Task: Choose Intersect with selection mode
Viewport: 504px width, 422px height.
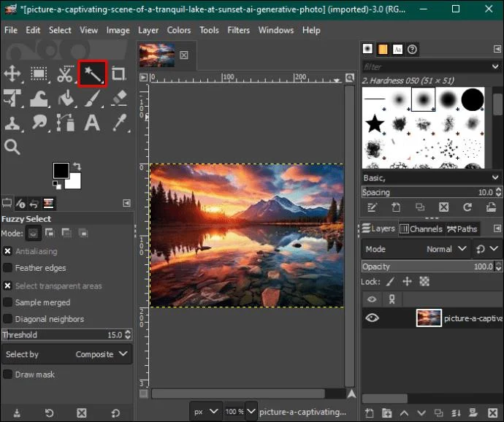Action: 83,233
